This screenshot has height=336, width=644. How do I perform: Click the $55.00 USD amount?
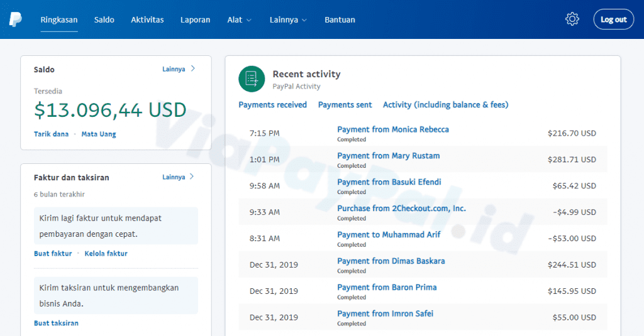coord(574,317)
